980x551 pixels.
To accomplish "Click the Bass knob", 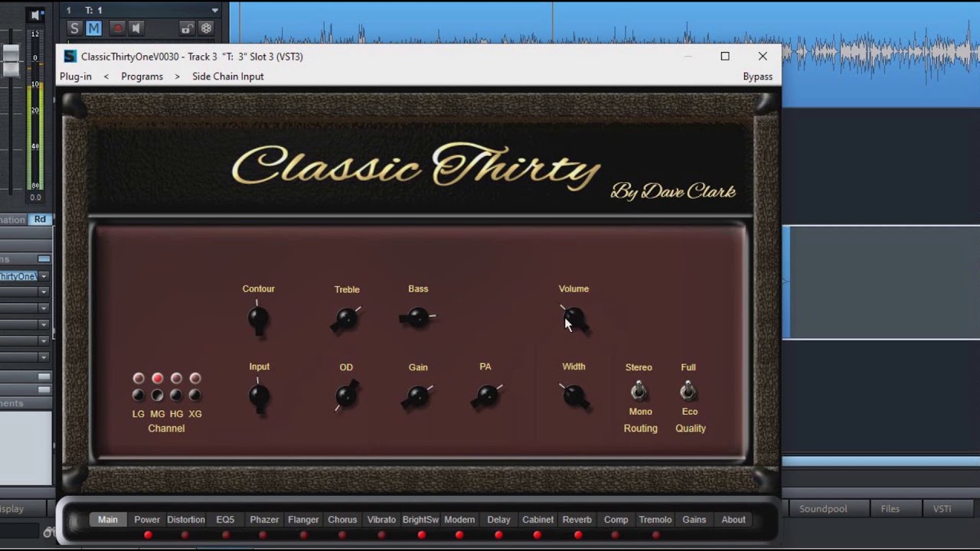I will click(418, 317).
